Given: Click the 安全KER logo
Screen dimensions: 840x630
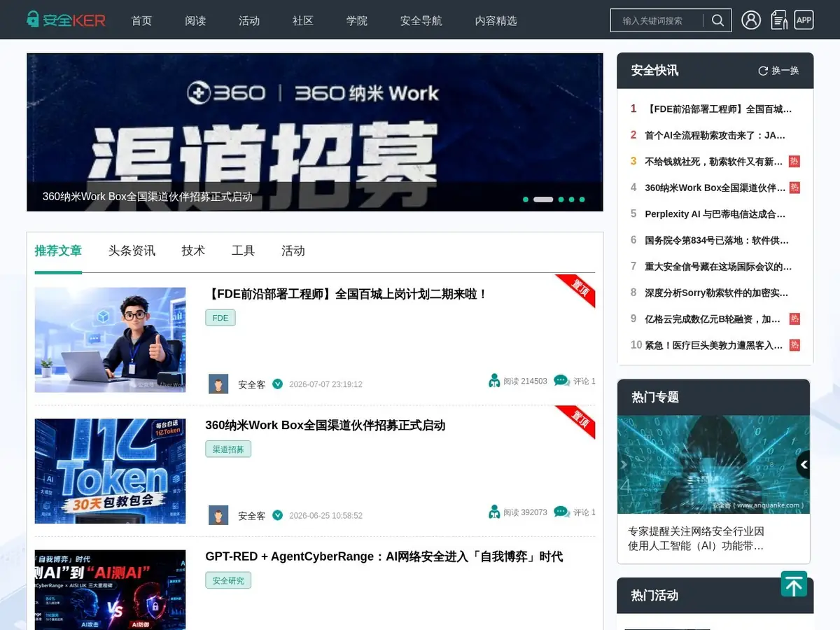Looking at the screenshot, I should [x=66, y=20].
